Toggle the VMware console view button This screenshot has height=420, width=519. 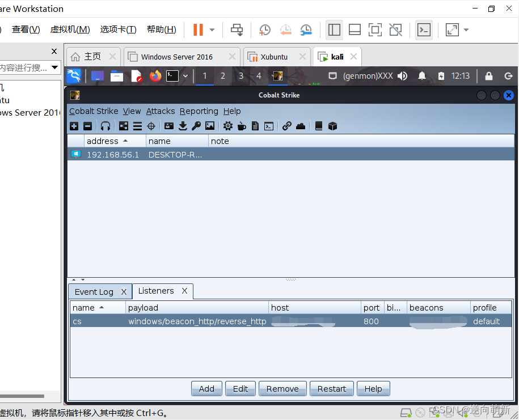(424, 30)
